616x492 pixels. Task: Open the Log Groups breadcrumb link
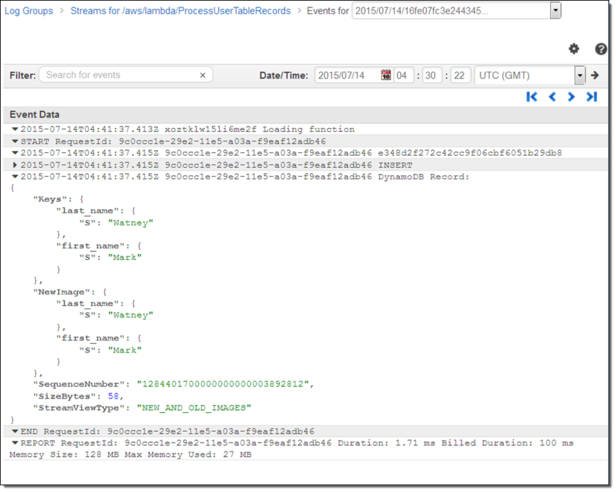[x=29, y=11]
